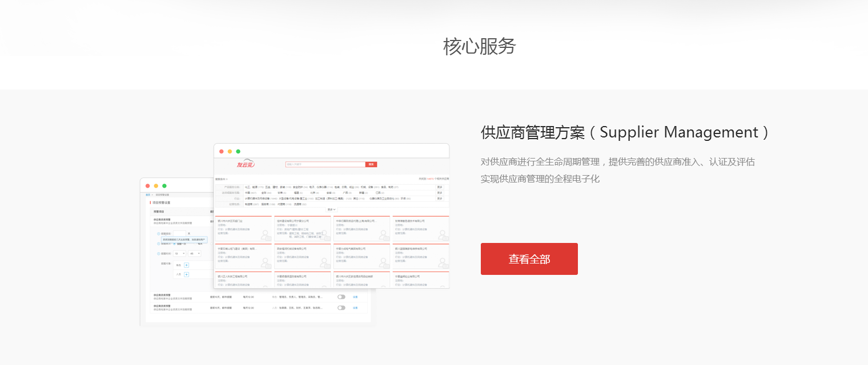This screenshot has height=365, width=868.
Task: Close the back 项目预警设置 window with the red dot
Action: tap(148, 186)
